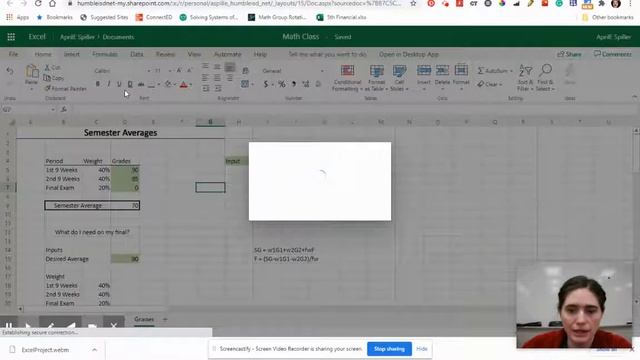This screenshot has height=360, width=640.
Task: Click the fx insert function icon
Action: click(64, 109)
